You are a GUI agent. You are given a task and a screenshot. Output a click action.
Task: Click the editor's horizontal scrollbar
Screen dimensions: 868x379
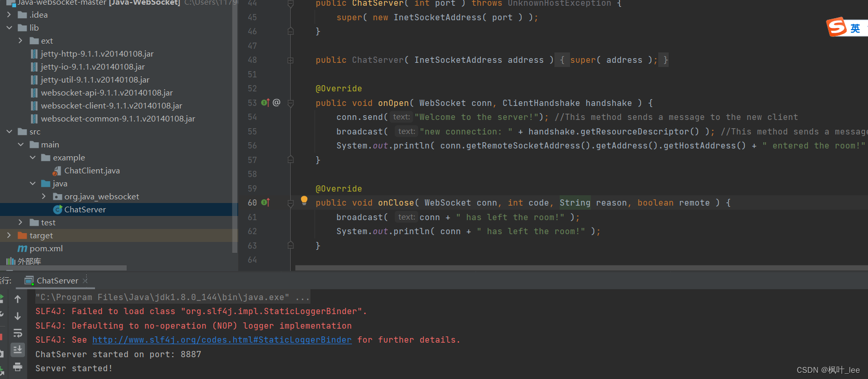(581, 268)
